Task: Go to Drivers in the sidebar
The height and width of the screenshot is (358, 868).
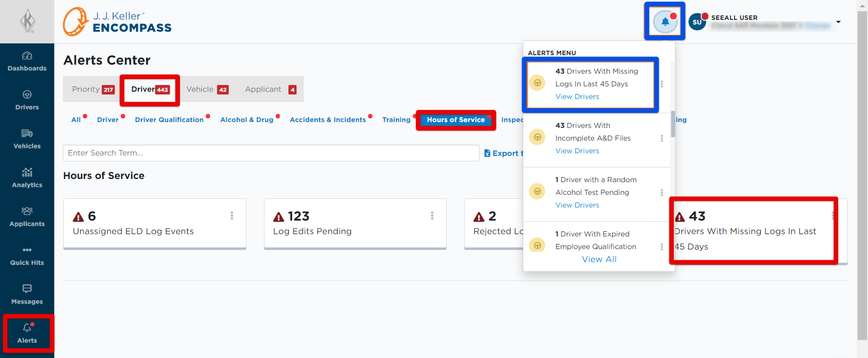Action: tap(27, 101)
